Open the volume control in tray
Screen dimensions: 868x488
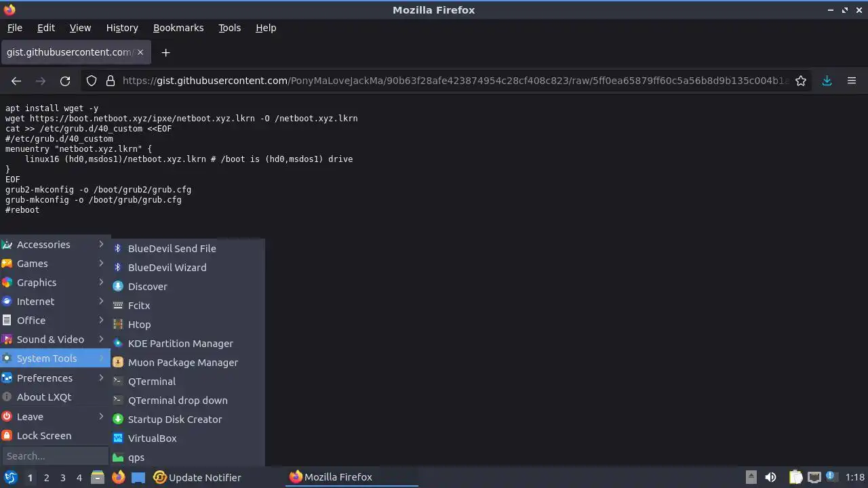point(770,477)
